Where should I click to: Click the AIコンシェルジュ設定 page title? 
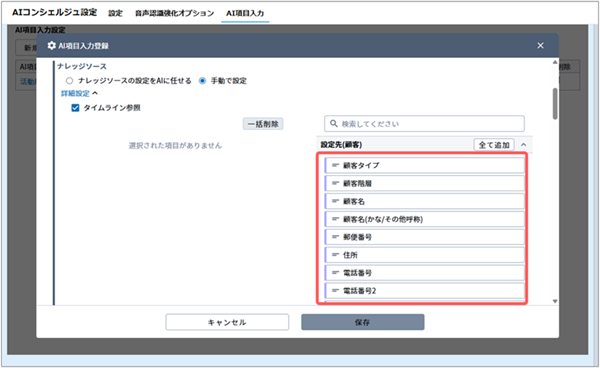(54, 12)
